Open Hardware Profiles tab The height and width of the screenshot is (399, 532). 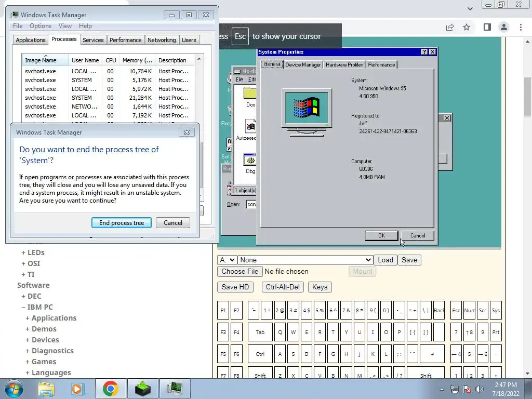click(344, 64)
